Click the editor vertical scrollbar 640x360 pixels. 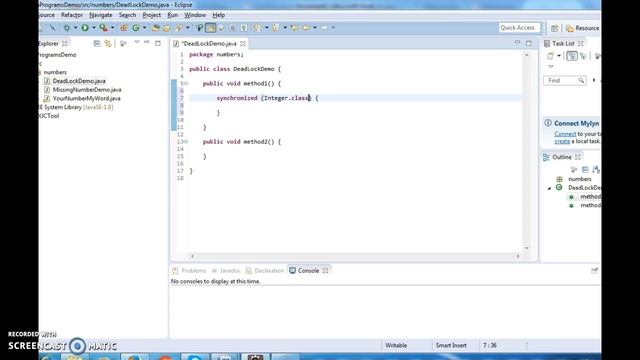(527, 151)
